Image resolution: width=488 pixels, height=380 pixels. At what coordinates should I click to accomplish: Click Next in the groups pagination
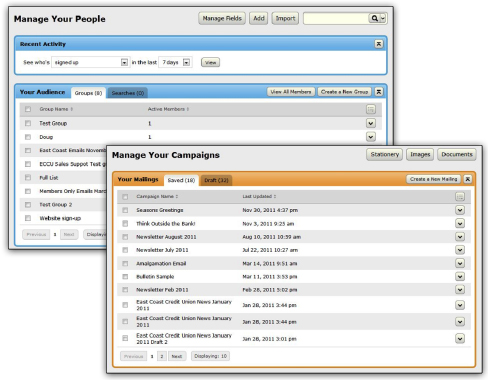click(x=69, y=234)
